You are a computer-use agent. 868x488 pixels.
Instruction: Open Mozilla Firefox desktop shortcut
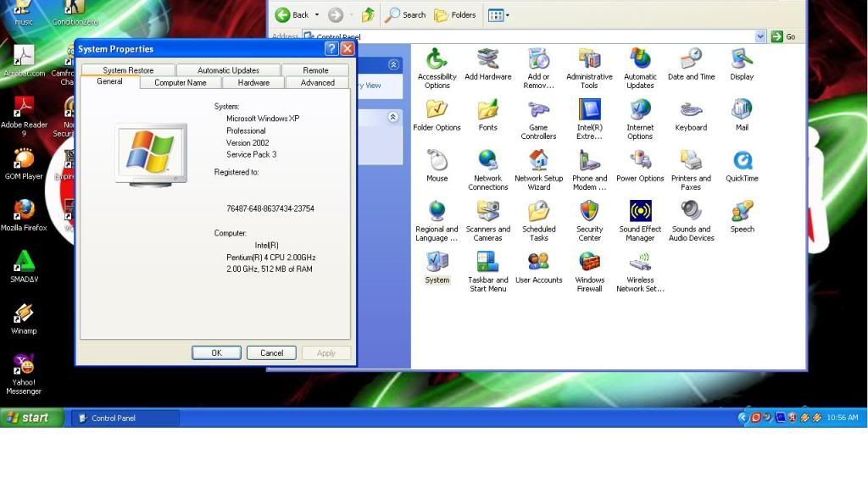tap(24, 215)
